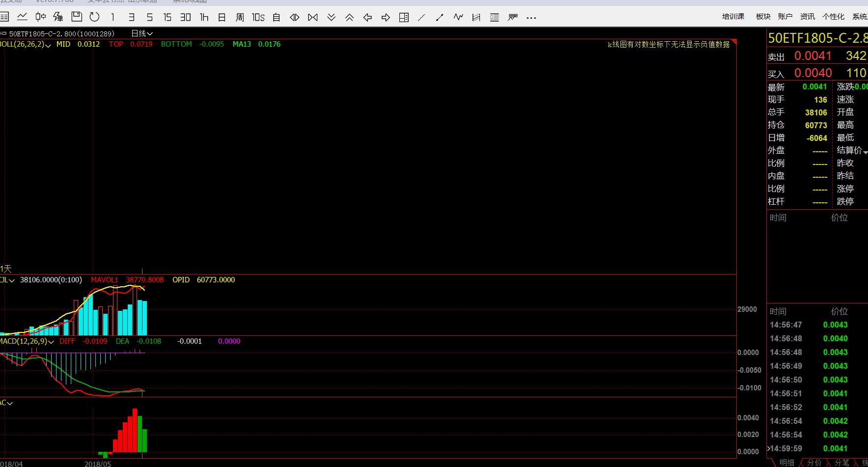Switch to weekly period 周 button
The height and width of the screenshot is (467, 868).
pos(240,18)
